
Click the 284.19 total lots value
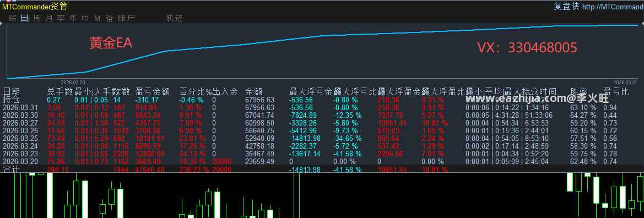coord(58,169)
